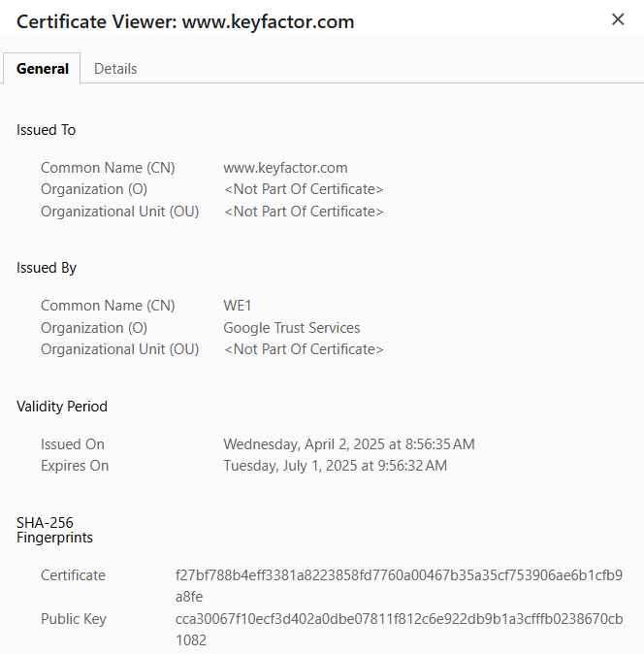Click the Issued On date value
The height and width of the screenshot is (654, 644).
348,444
